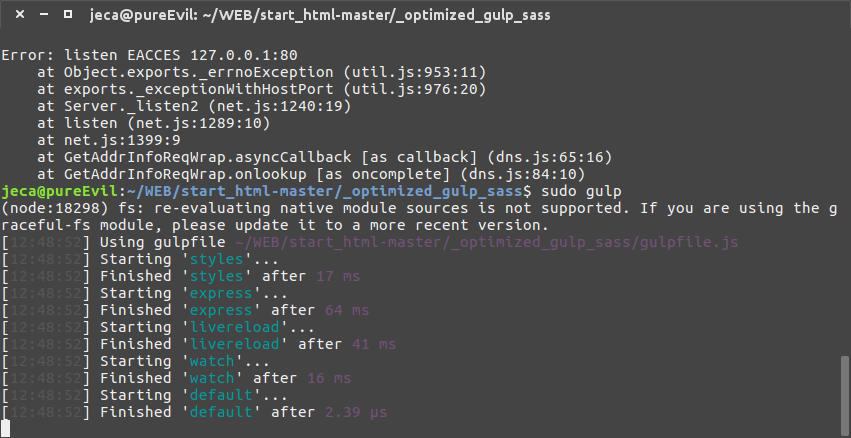Click the 'express' task name in Finished line
Image resolution: width=851 pixels, height=438 pixels.
pyautogui.click(x=221, y=310)
